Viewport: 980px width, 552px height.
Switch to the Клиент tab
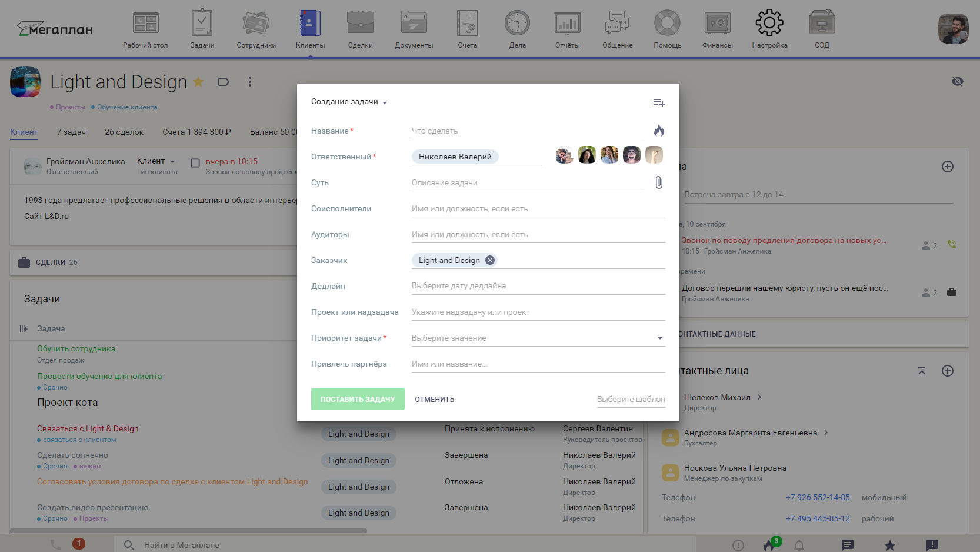point(24,132)
